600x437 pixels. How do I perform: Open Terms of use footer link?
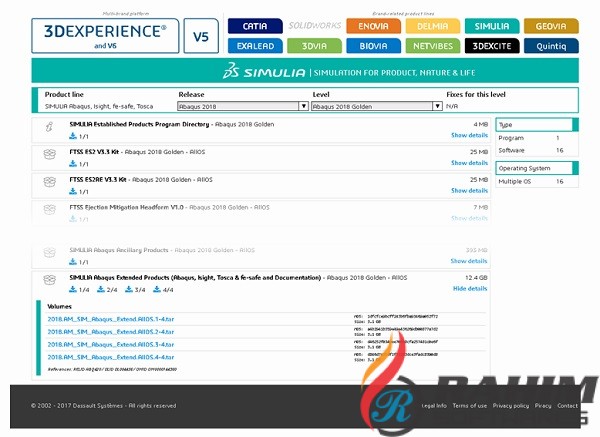470,406
